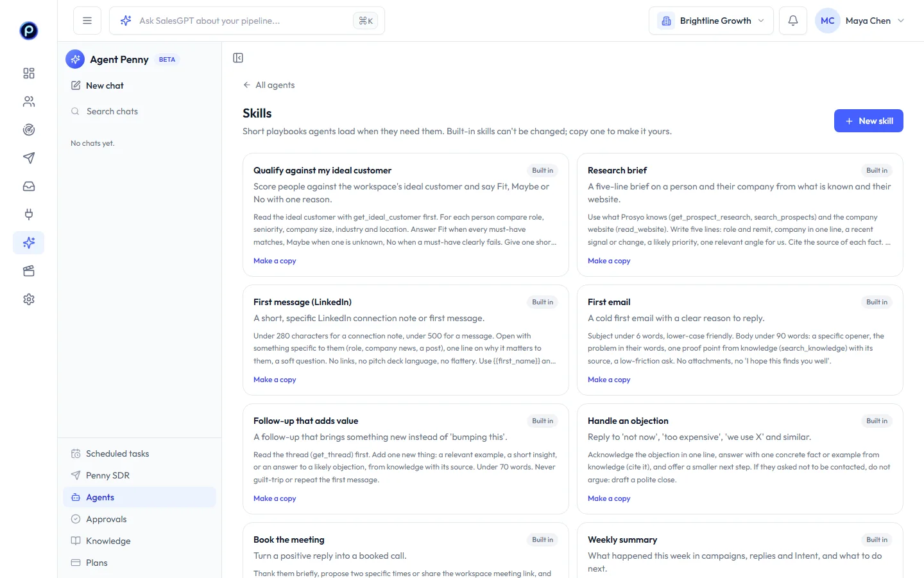Open the plug integrations icon in sidebar
The height and width of the screenshot is (578, 924).
coord(29,215)
